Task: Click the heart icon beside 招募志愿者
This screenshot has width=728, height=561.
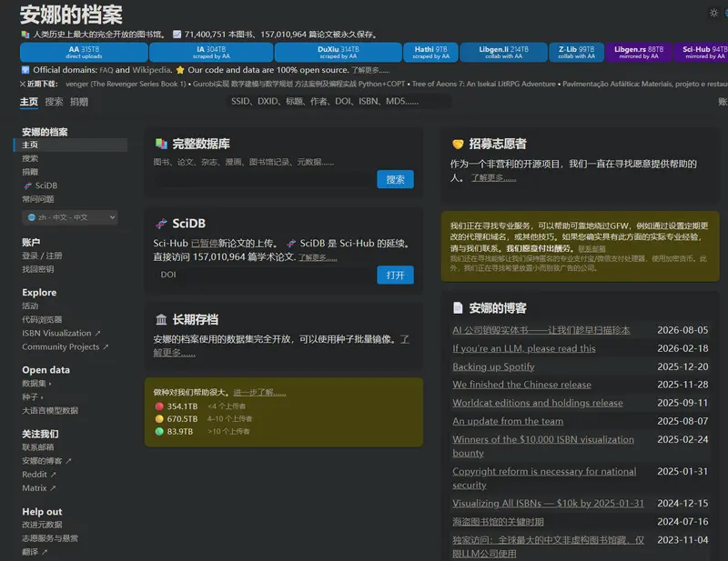Action: pyautogui.click(x=458, y=144)
